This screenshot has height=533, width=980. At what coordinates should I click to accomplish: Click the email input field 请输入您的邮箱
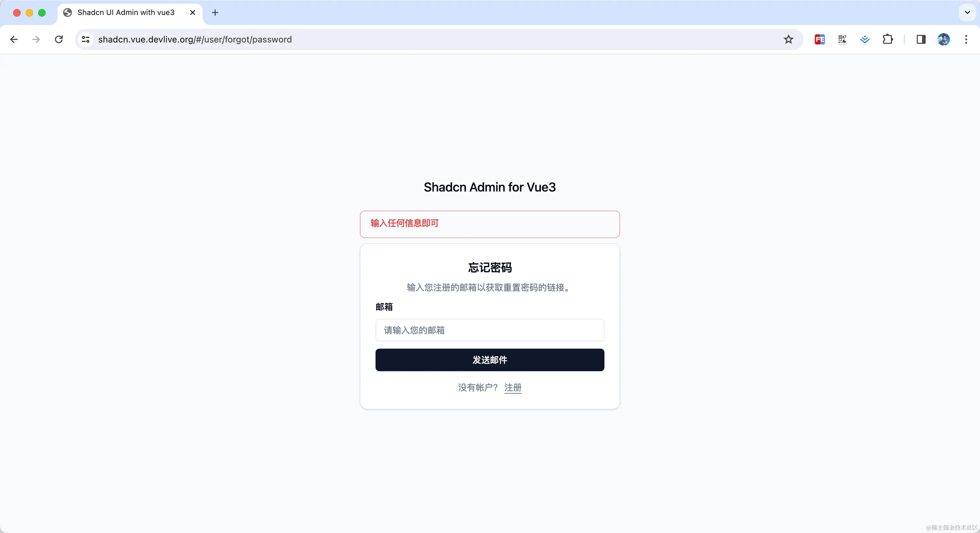coord(490,330)
